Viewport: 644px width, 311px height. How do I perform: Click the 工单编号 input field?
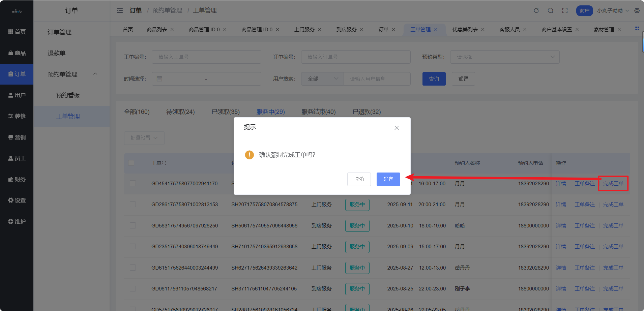pyautogui.click(x=206, y=57)
